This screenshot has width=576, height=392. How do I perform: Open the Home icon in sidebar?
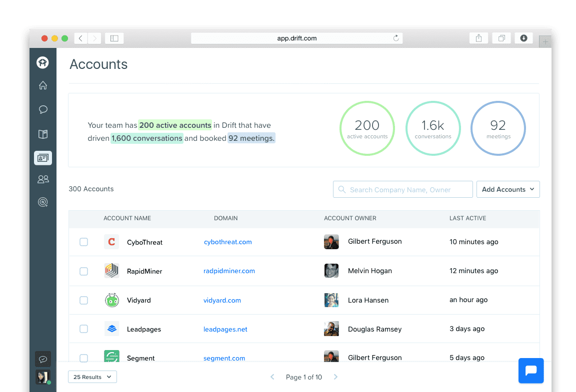click(43, 85)
